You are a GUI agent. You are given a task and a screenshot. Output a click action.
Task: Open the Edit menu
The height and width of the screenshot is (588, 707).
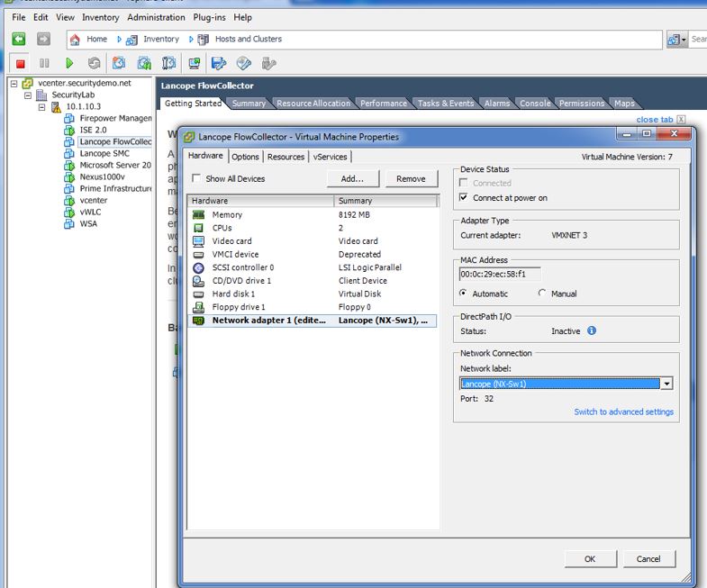(x=41, y=17)
